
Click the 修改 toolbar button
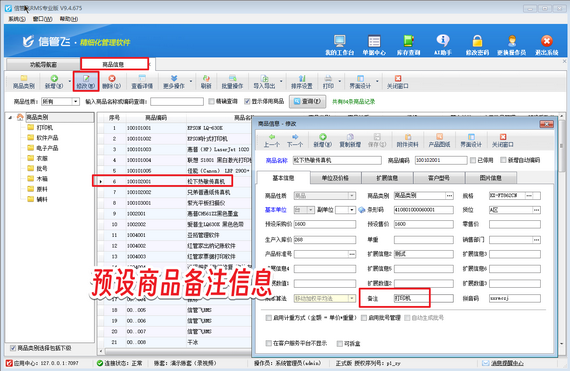coord(86,82)
